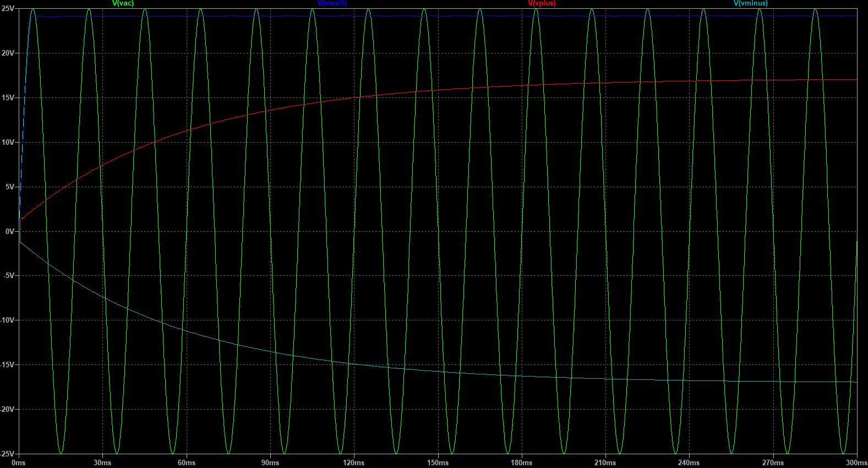Screen dimensions: 868x468
Task: Click the 90ms time axis label
Action: coord(270,462)
